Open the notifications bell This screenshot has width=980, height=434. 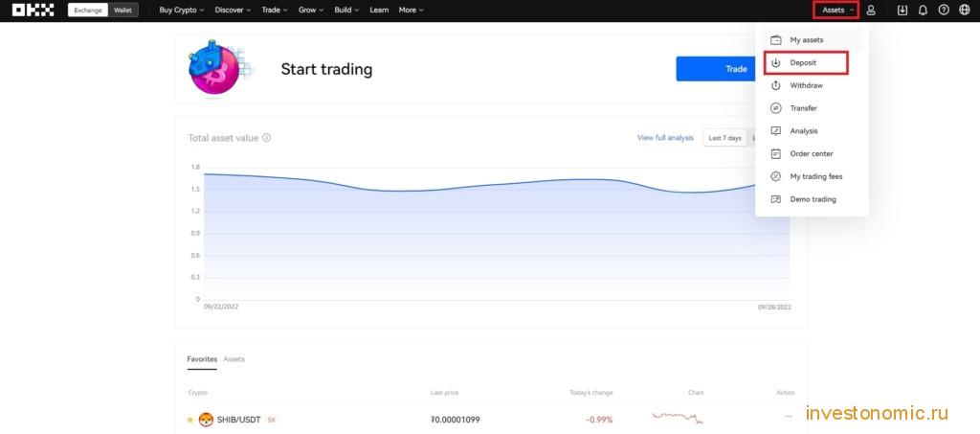point(923,10)
